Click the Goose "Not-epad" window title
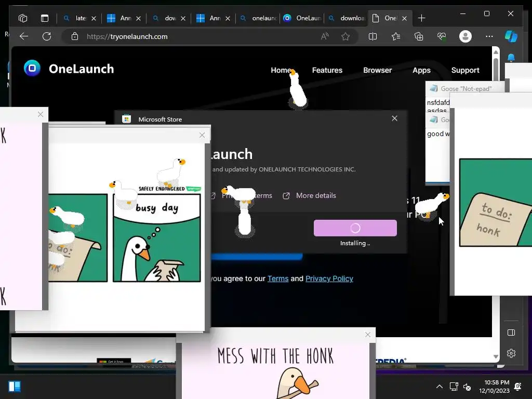The image size is (532, 399). click(465, 88)
